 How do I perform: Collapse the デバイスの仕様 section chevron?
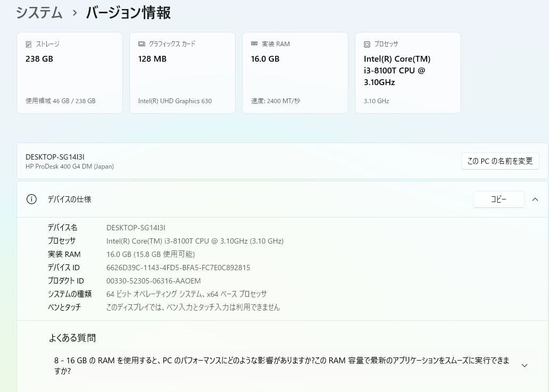535,199
